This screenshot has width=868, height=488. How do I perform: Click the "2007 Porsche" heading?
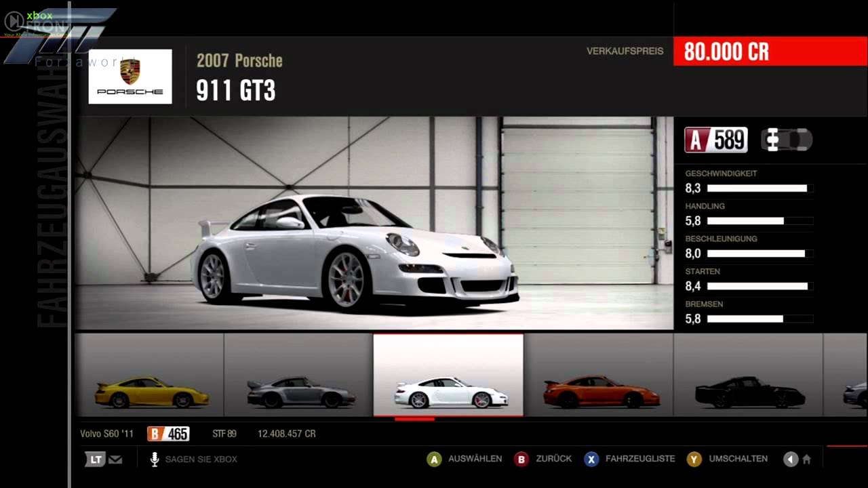pyautogui.click(x=239, y=60)
